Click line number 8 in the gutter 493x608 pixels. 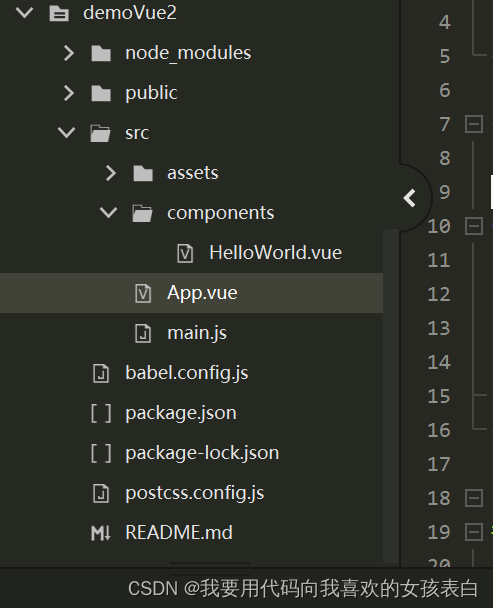point(445,158)
